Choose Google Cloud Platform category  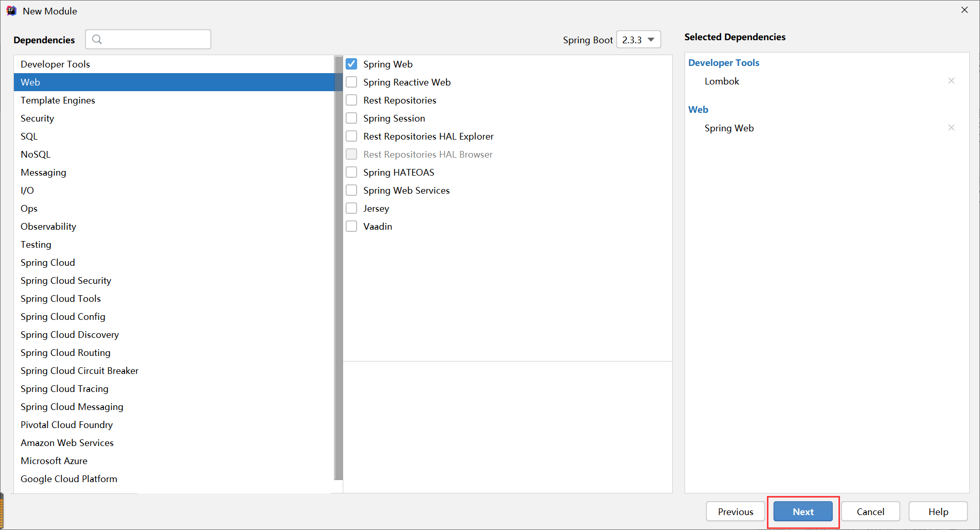pos(174,478)
